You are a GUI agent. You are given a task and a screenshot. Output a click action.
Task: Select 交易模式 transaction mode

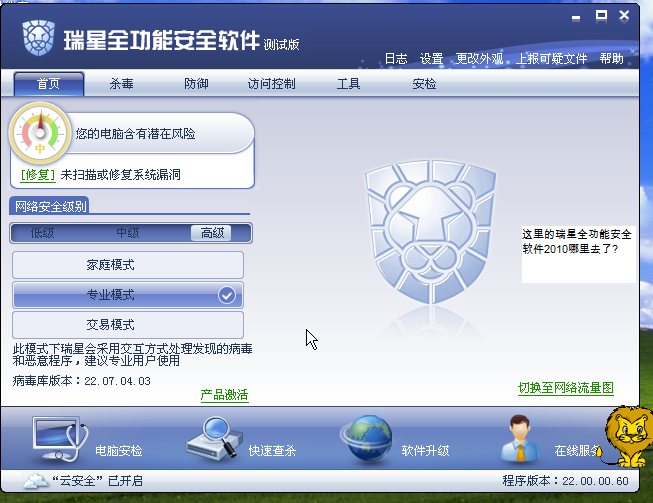128,325
